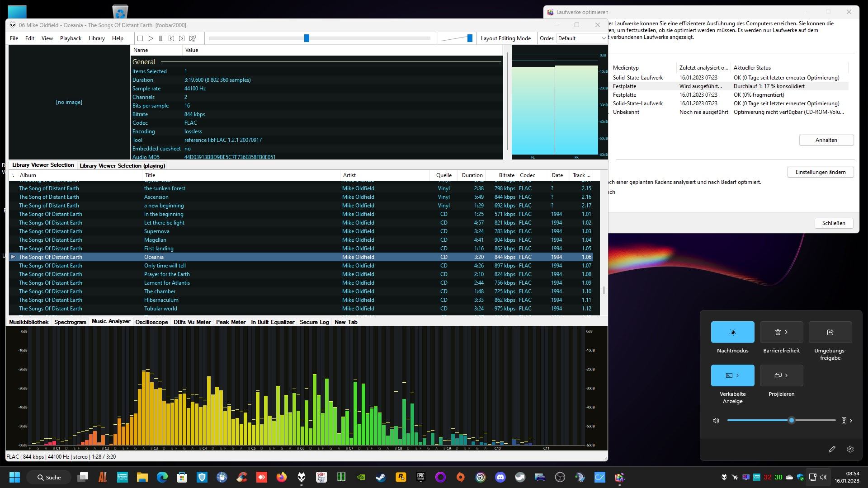Launch Firefox from the taskbar
The height and width of the screenshot is (488, 868).
click(x=281, y=477)
